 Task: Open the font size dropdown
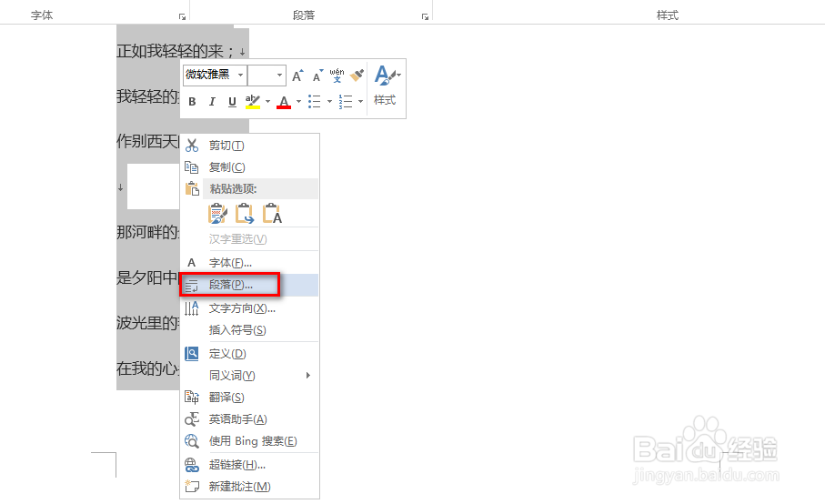tap(279, 76)
